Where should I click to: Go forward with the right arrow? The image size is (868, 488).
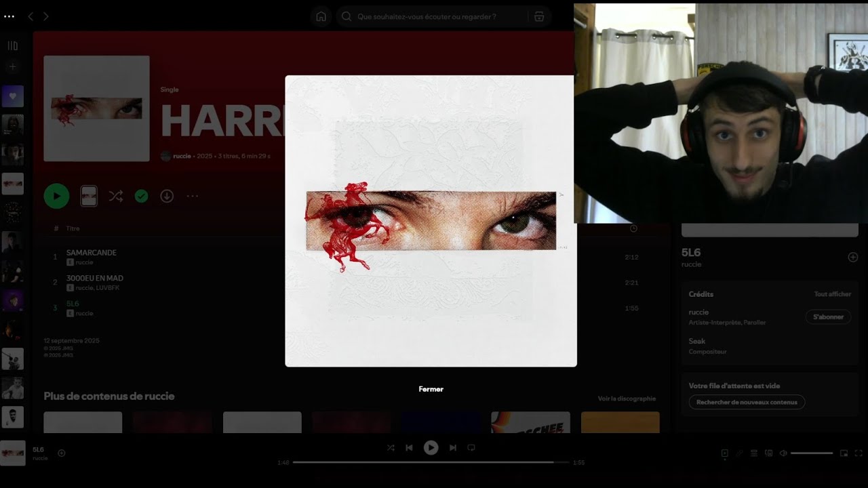46,16
